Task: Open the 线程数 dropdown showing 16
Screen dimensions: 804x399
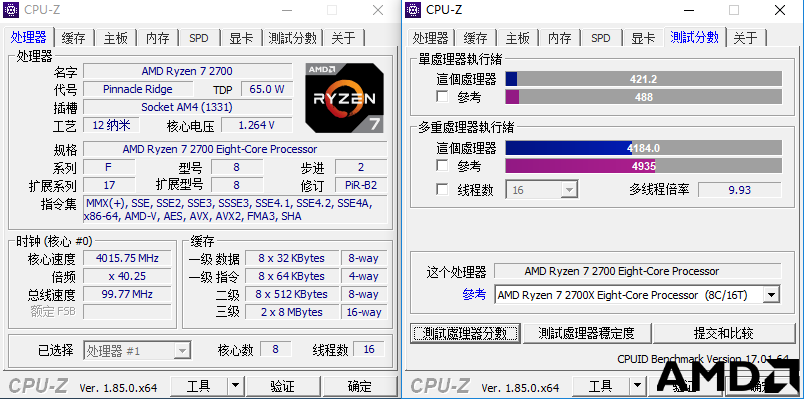Action: tap(542, 190)
